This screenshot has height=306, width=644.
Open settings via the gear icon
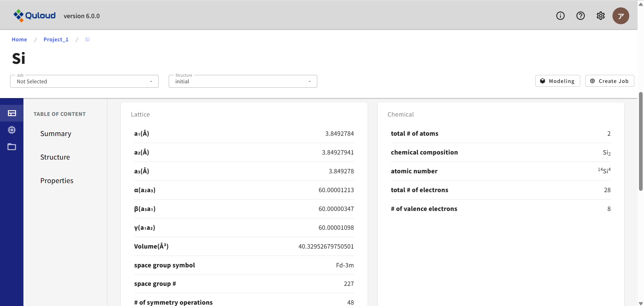point(600,16)
